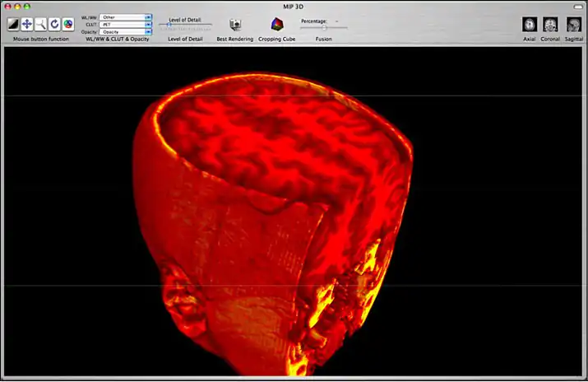Open the WL/WW preset dropdown
Screen dimensions: 588x382
coord(126,16)
